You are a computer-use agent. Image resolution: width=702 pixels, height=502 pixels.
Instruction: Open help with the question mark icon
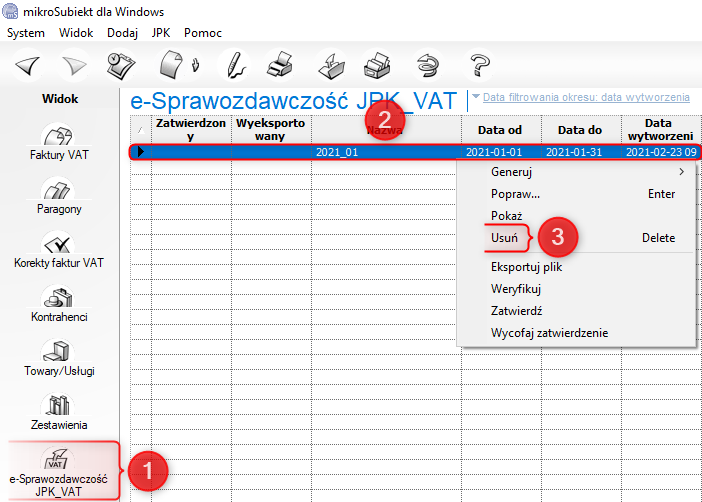pos(480,66)
